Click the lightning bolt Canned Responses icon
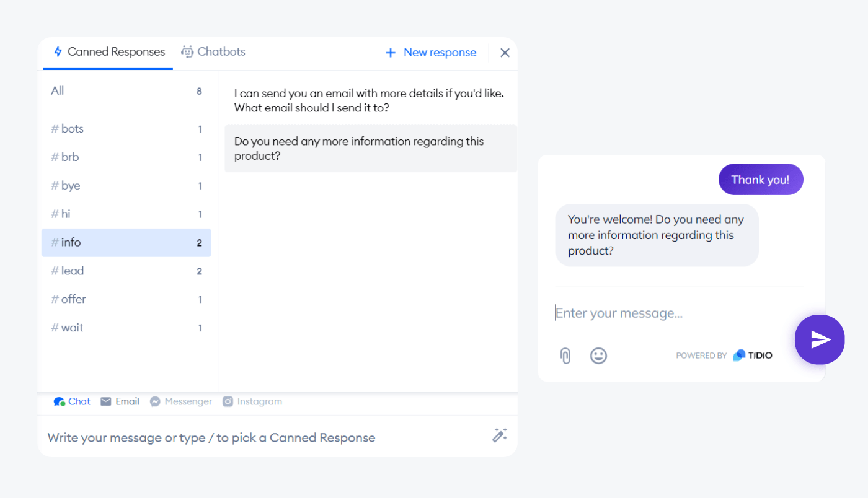Viewport: 868px width, 498px height. click(58, 52)
